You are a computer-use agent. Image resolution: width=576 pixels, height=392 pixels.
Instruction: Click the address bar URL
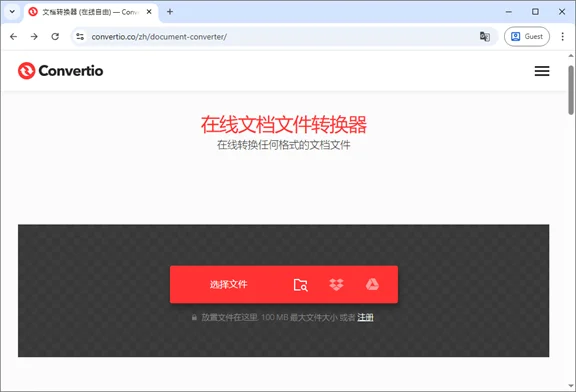click(x=159, y=37)
